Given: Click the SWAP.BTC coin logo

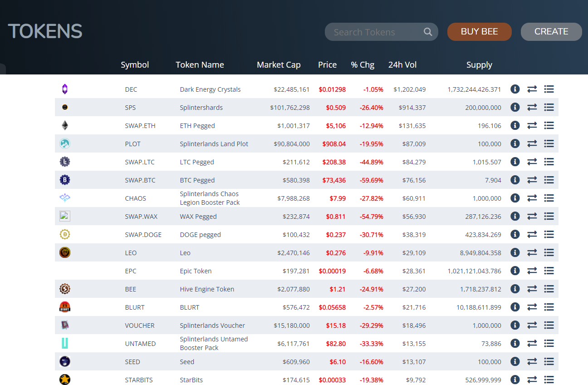Looking at the screenshot, I should point(65,180).
